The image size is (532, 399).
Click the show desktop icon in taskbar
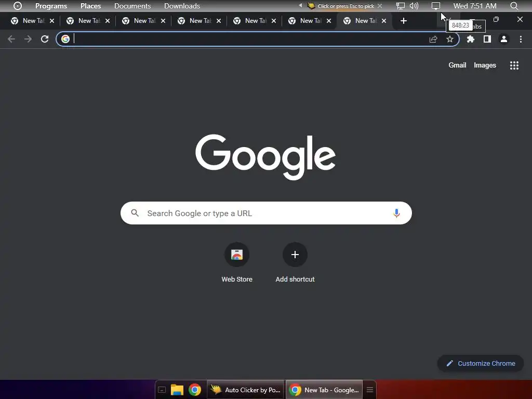pos(162,390)
